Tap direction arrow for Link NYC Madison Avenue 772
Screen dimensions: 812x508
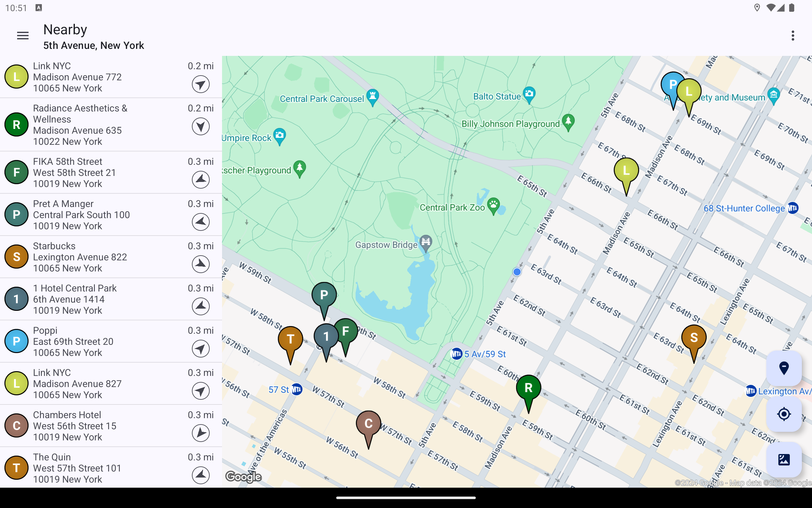coord(201,84)
